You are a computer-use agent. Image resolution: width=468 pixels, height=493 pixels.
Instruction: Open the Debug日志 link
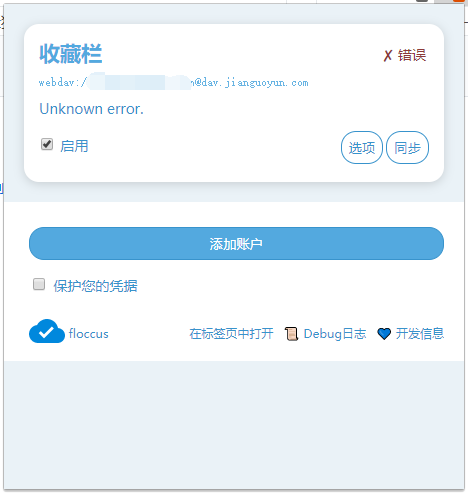[335, 334]
